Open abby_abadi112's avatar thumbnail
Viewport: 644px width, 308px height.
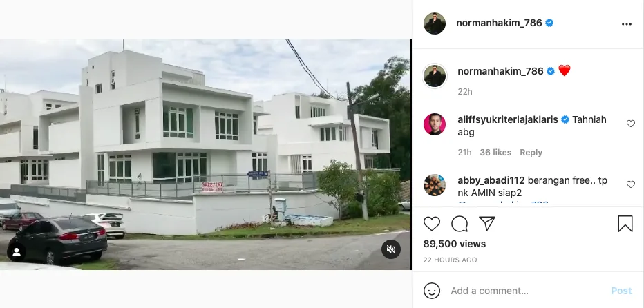435,185
